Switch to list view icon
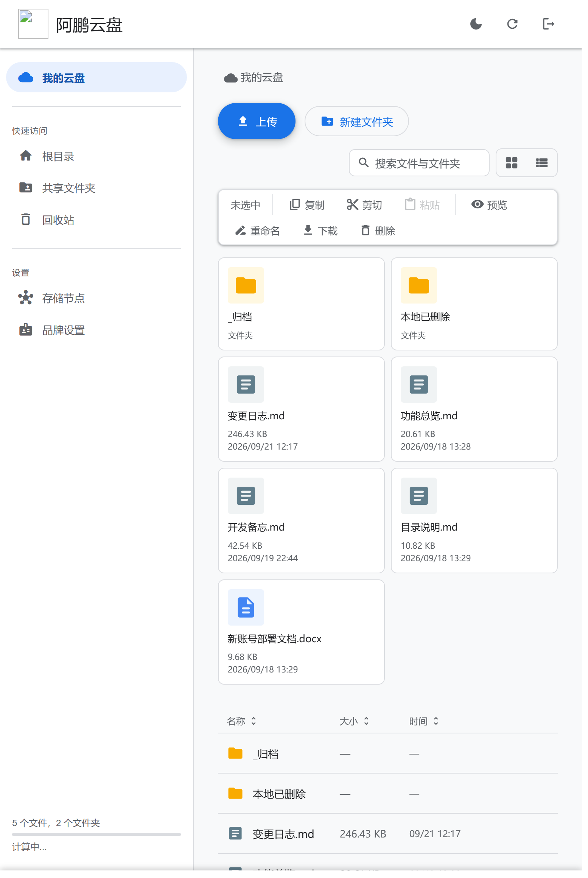 [541, 163]
